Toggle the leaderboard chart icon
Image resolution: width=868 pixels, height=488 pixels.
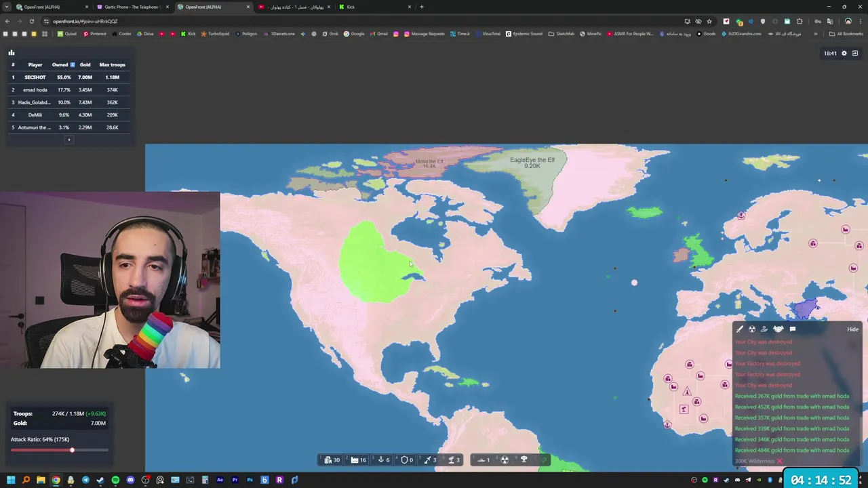12,53
